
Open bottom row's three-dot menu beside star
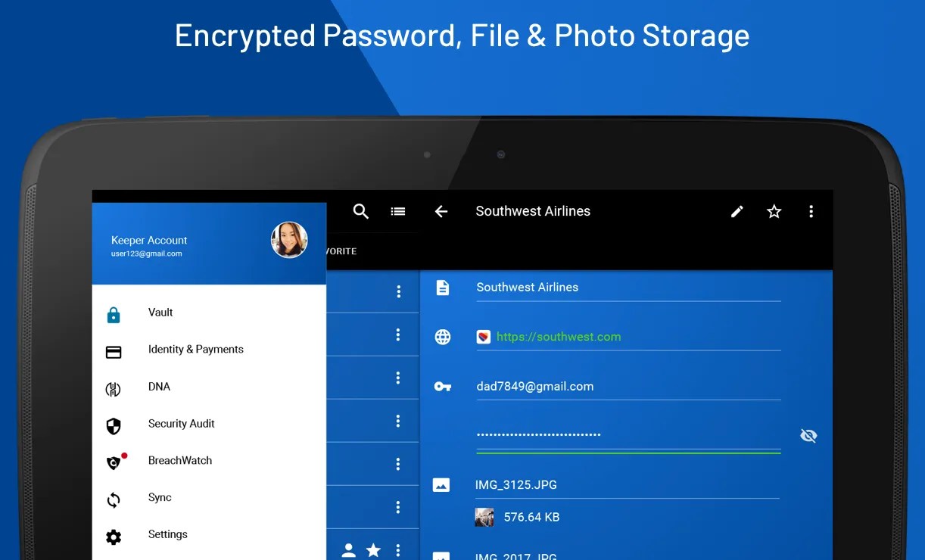pos(398,550)
